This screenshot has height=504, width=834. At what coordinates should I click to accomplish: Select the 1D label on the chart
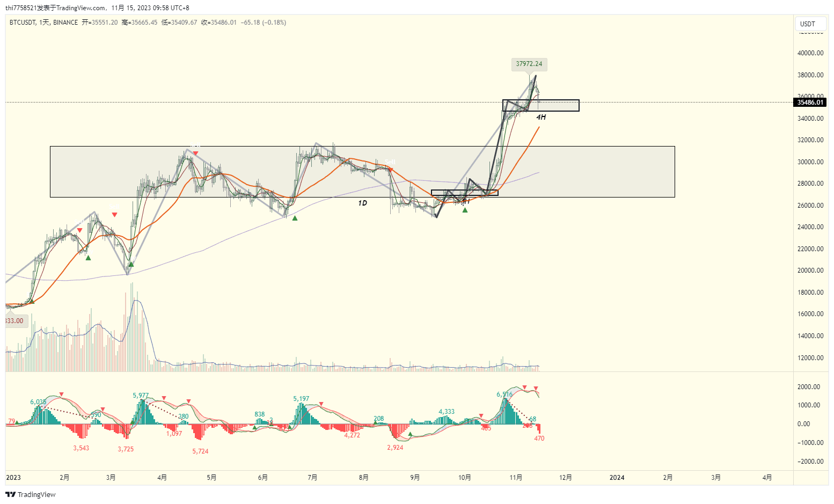[363, 203]
